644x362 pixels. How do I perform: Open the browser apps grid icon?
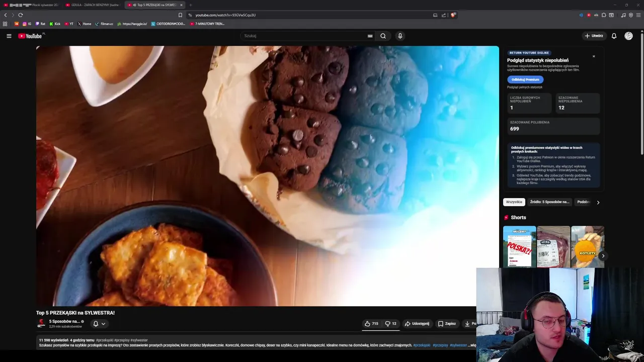[x=5, y=24]
